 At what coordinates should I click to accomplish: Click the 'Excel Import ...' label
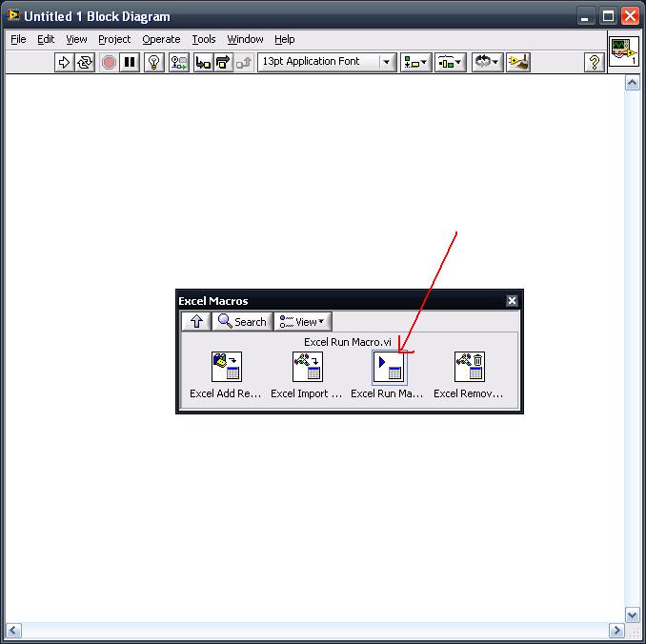(307, 393)
